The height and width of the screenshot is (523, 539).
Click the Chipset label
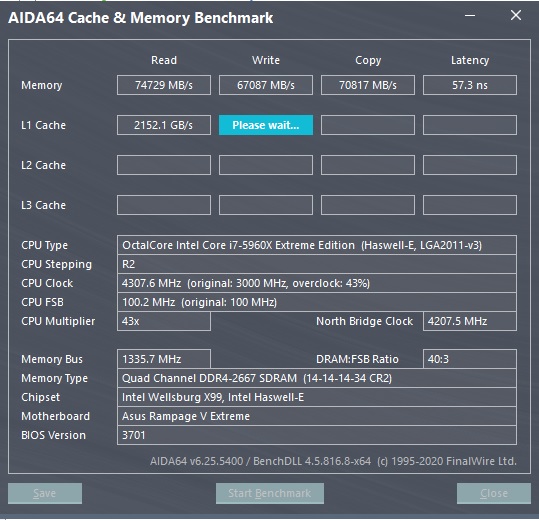click(x=40, y=397)
